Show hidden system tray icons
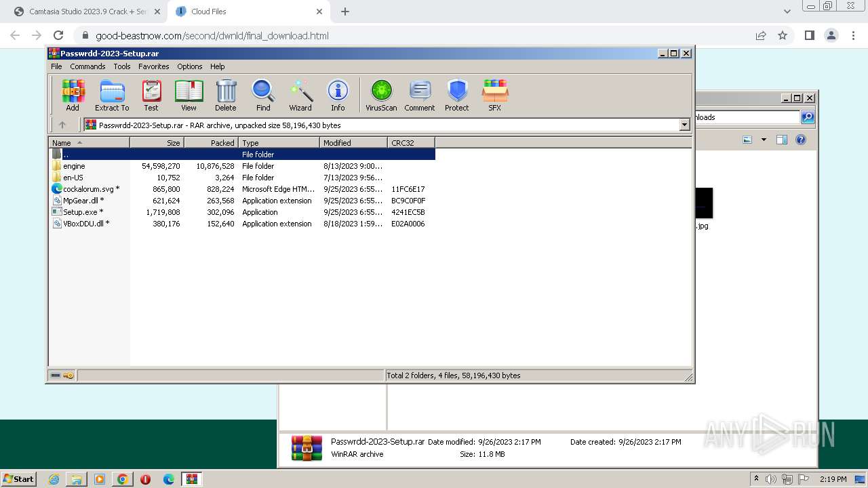 756,479
